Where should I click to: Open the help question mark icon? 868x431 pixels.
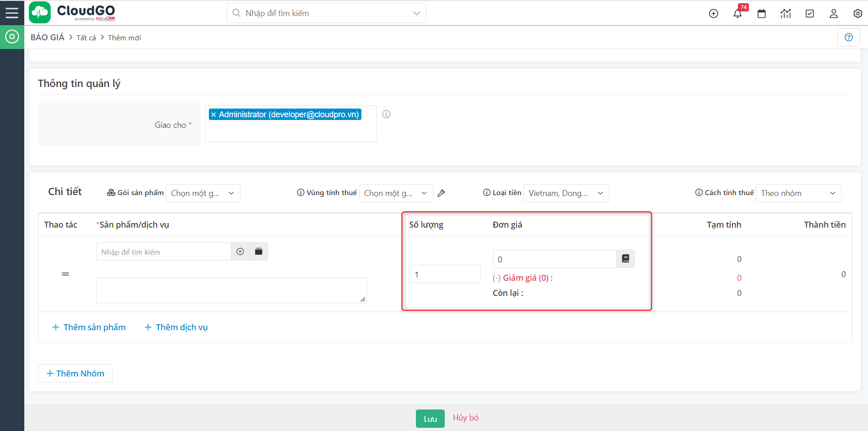tap(849, 37)
